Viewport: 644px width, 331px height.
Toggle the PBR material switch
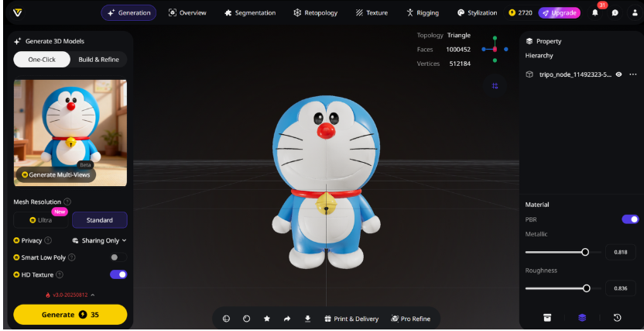coord(630,219)
